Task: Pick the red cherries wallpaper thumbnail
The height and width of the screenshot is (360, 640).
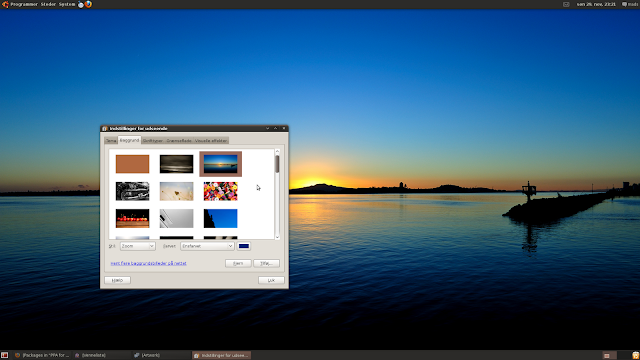Action: pos(132,218)
